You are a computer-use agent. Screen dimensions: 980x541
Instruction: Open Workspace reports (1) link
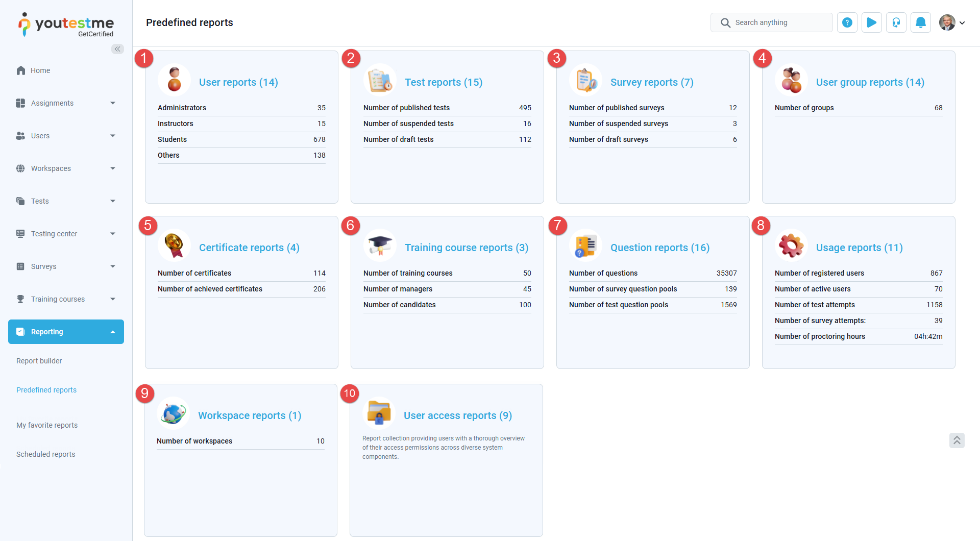click(250, 415)
